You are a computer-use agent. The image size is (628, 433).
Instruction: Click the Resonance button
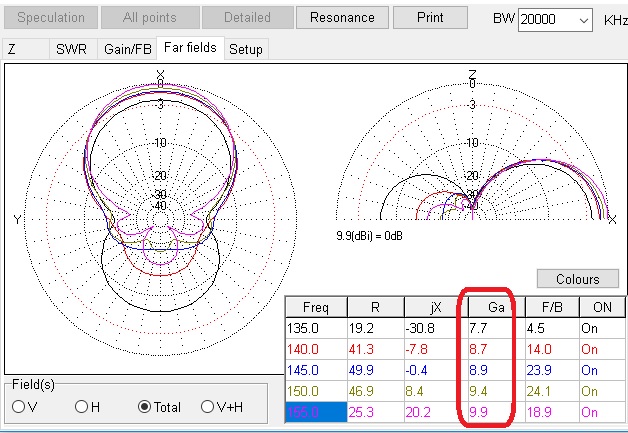pyautogui.click(x=342, y=18)
